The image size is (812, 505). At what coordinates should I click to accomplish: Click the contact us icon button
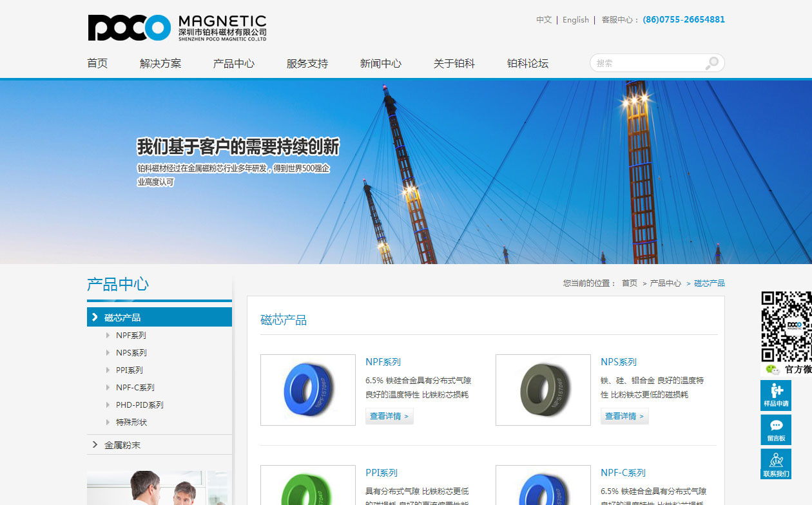tap(776, 464)
